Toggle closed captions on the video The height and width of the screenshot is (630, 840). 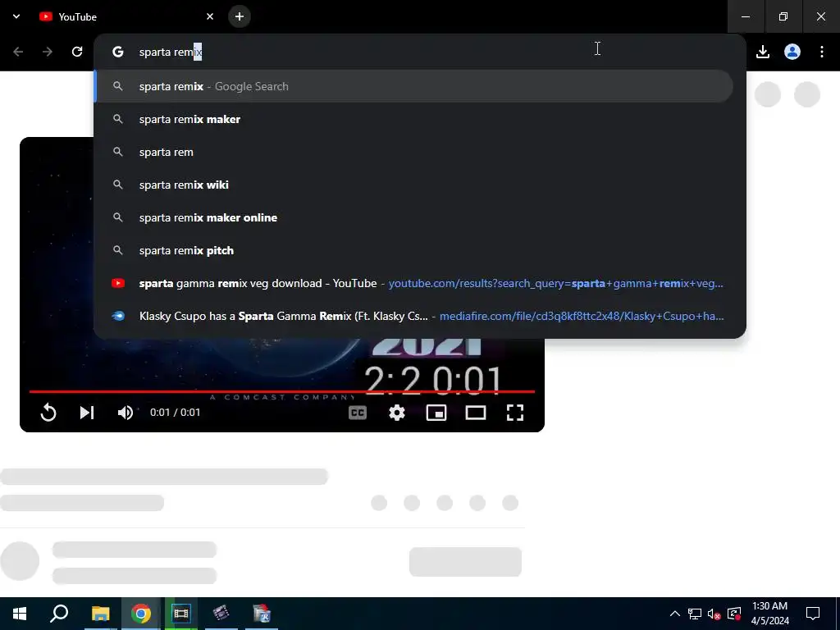[358, 413]
